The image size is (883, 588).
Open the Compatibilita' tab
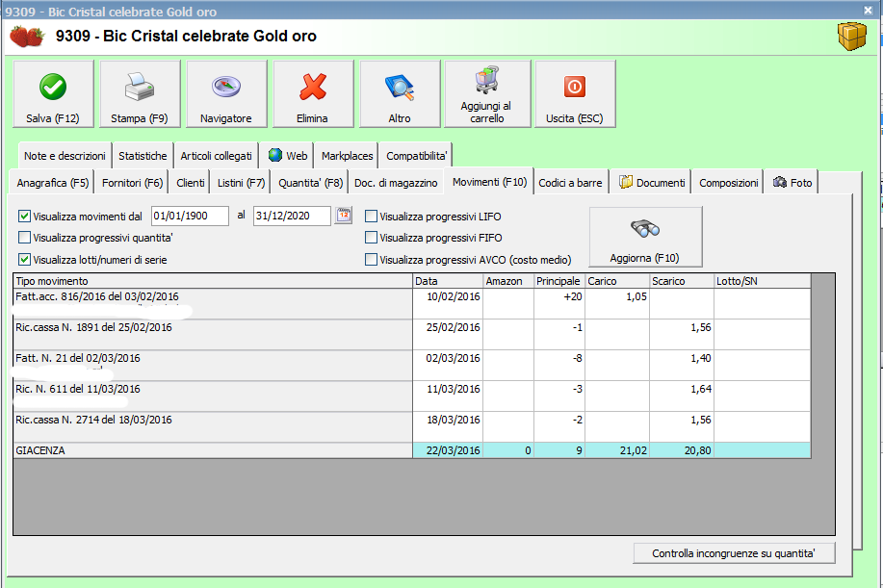click(416, 156)
